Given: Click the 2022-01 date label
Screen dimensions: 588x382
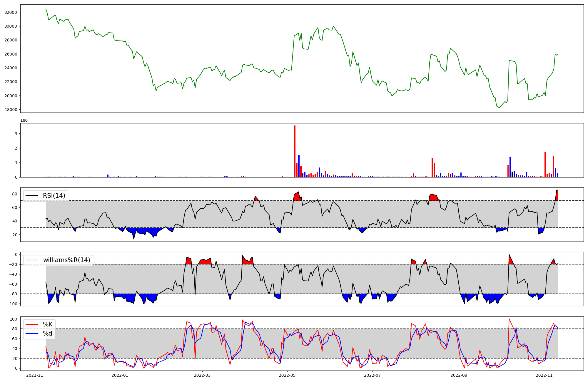Looking at the screenshot, I should pyautogui.click(x=120, y=375).
